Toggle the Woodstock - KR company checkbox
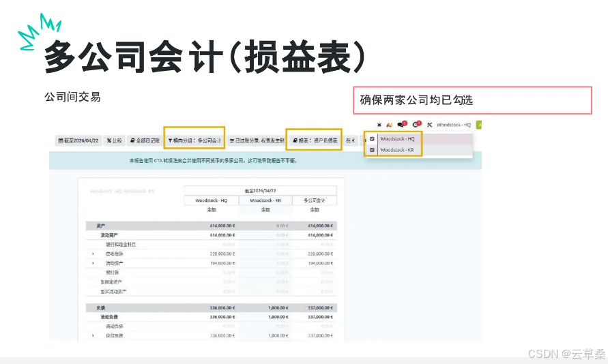 coord(372,150)
